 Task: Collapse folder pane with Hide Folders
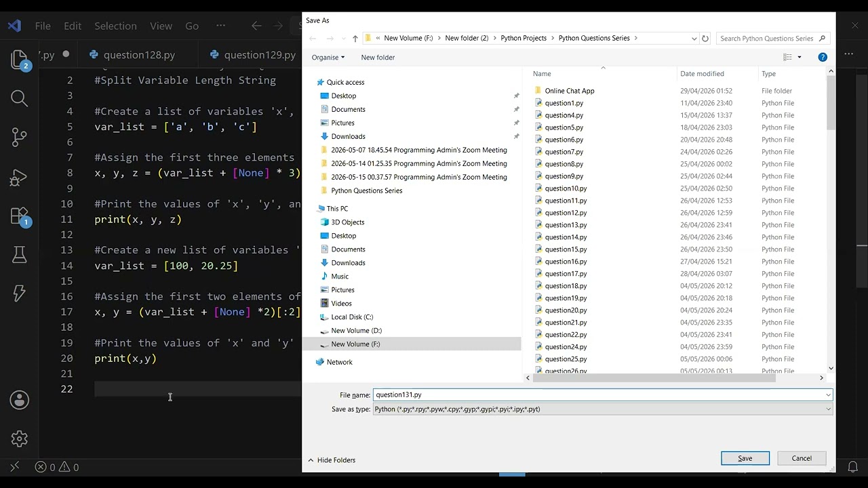pyautogui.click(x=332, y=460)
